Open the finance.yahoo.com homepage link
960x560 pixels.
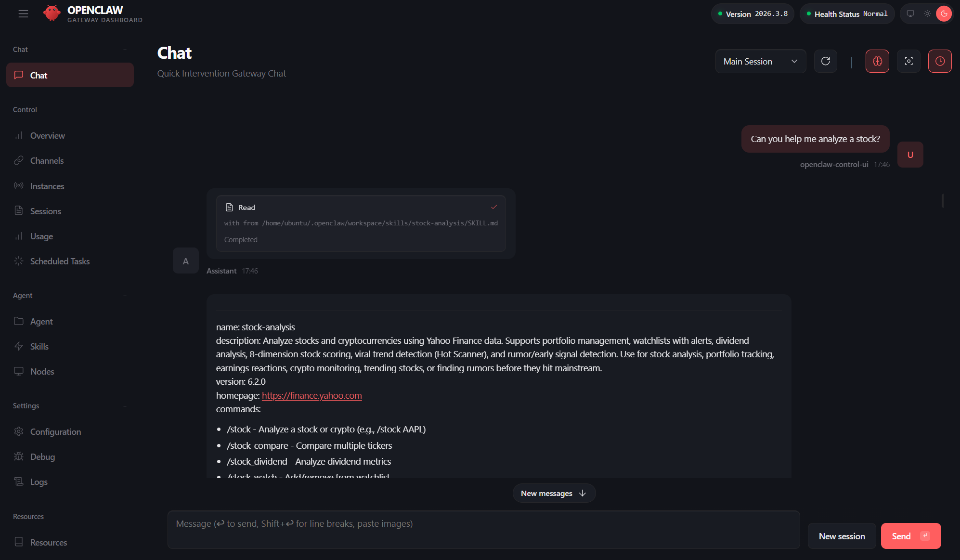pyautogui.click(x=311, y=395)
